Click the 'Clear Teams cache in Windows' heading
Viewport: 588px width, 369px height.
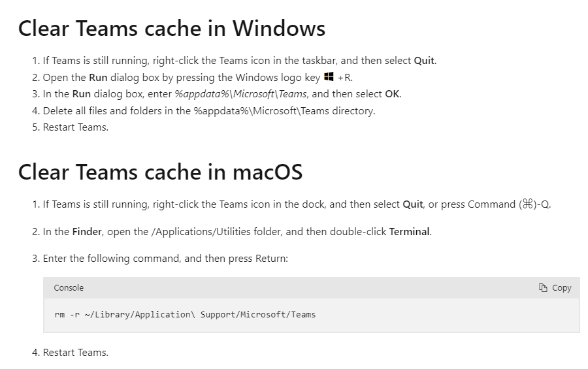point(172,29)
